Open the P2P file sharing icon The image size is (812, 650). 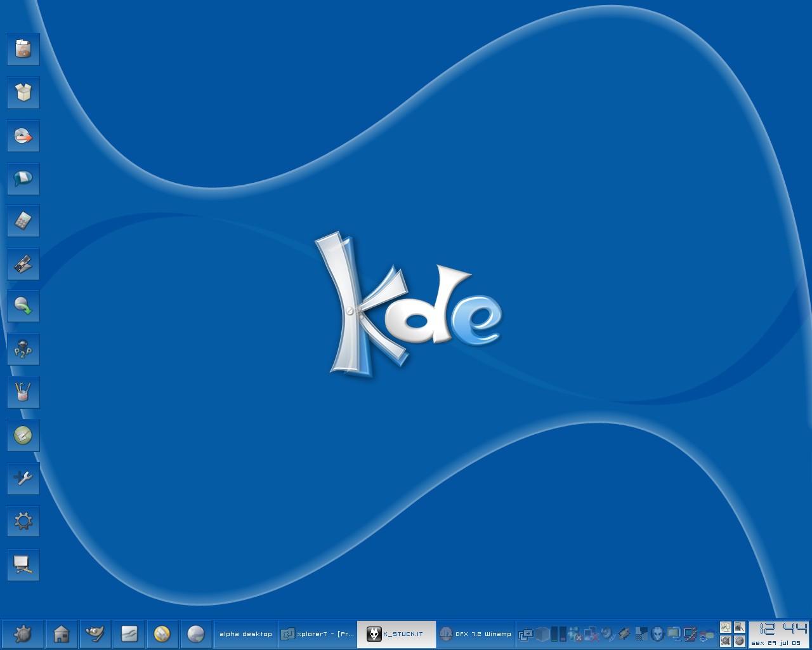pyautogui.click(x=23, y=349)
